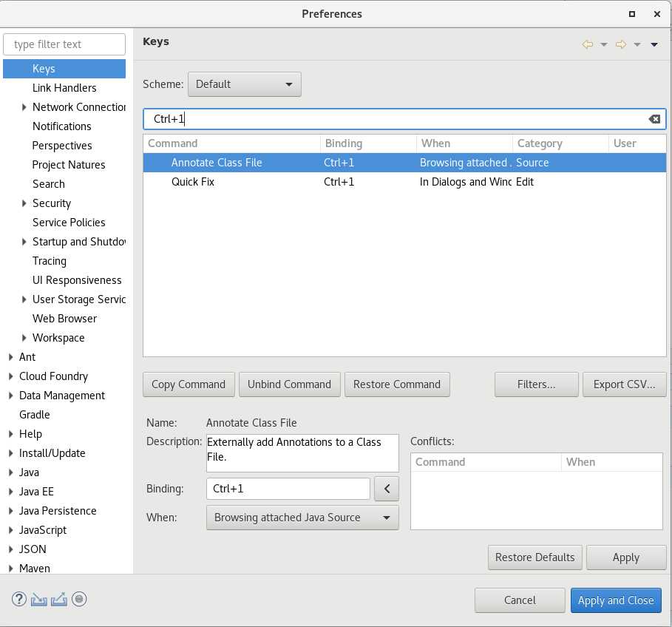Viewport: 672px width, 627px height.
Task: Open the Scheme Default dropdown
Action: (x=244, y=84)
